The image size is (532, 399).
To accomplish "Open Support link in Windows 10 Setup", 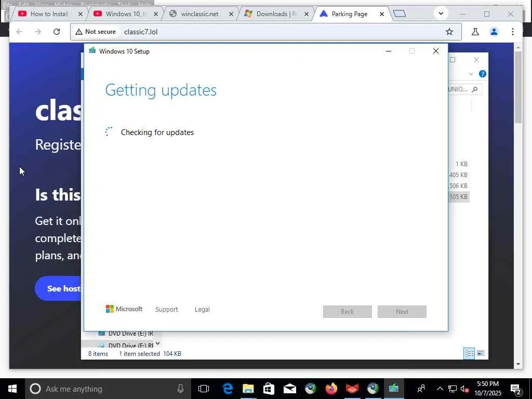I will (x=167, y=310).
